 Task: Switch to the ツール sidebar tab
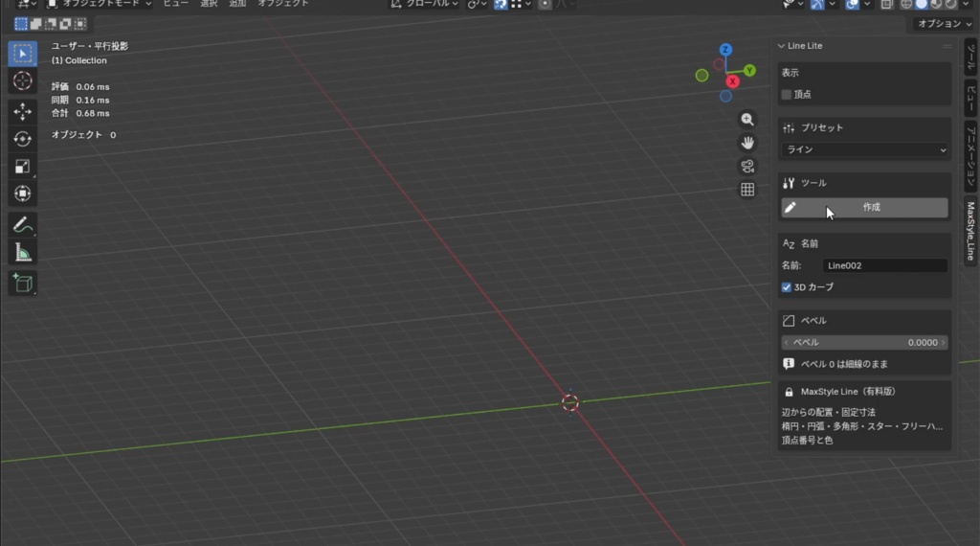970,57
